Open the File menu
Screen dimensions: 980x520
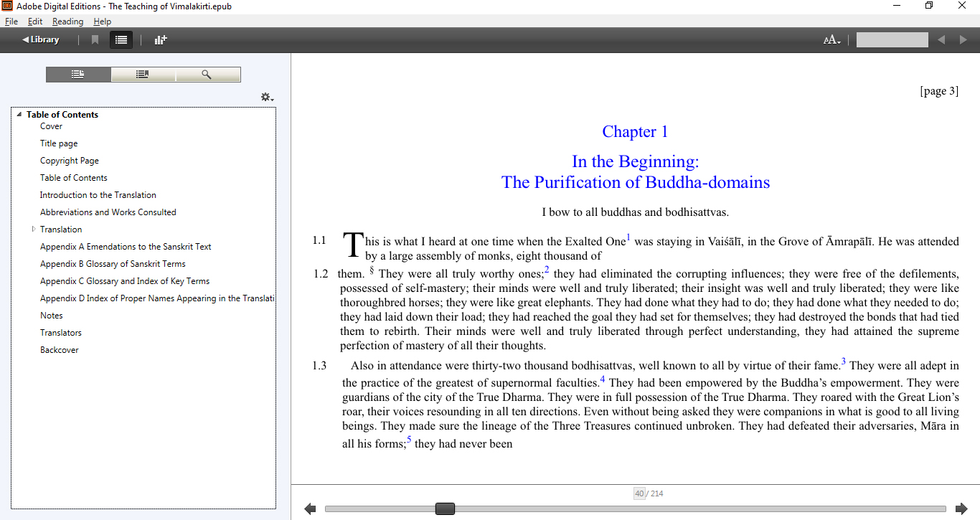pos(11,22)
